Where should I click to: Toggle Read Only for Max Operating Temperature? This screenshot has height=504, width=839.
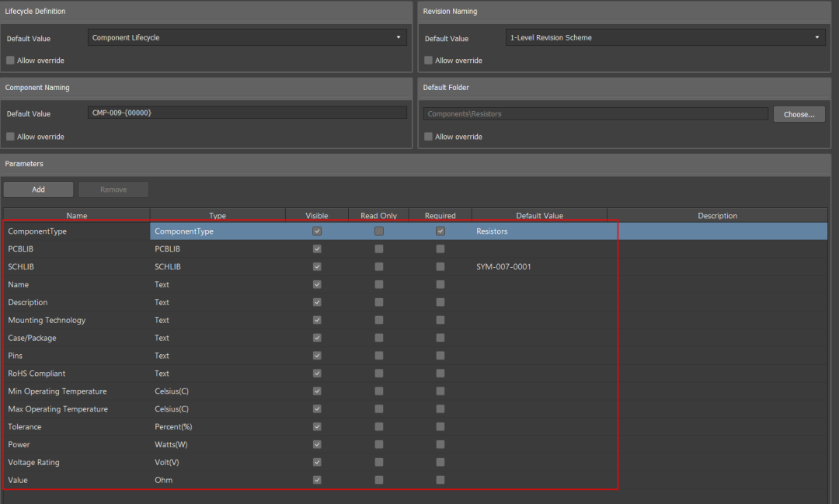379,408
